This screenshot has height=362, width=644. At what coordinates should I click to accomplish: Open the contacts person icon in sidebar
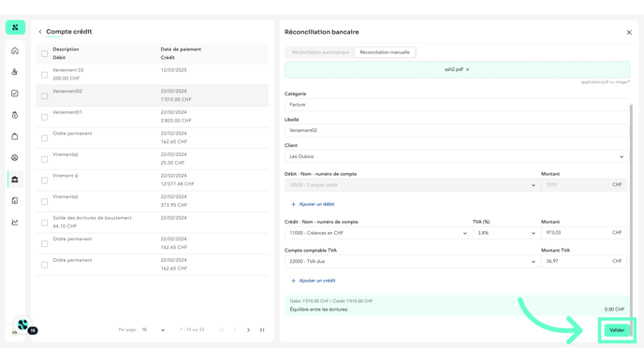coord(15,72)
